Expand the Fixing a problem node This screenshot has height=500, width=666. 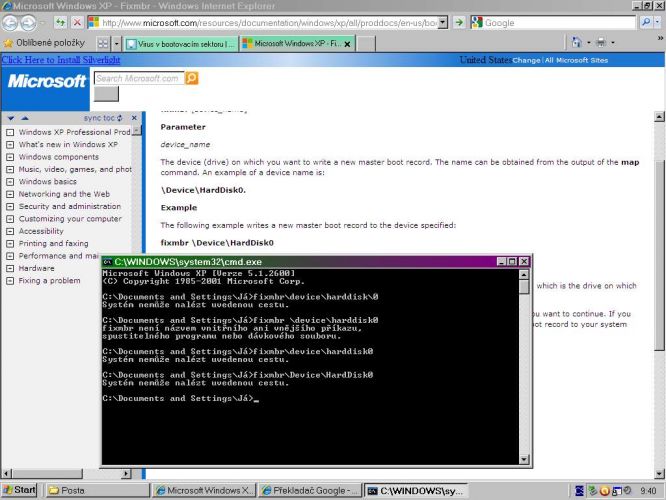point(10,281)
